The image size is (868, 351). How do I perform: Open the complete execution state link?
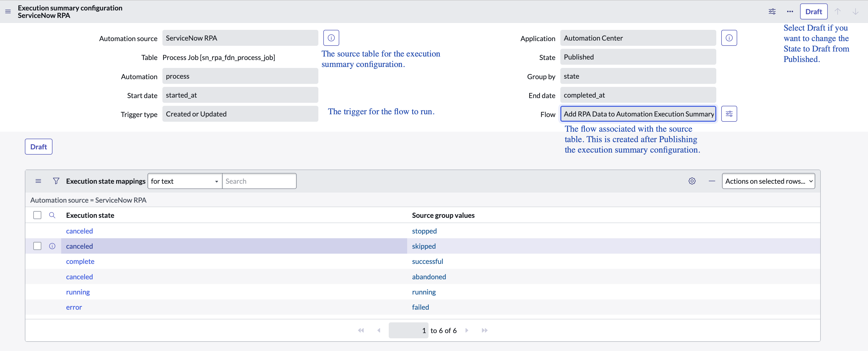point(80,261)
